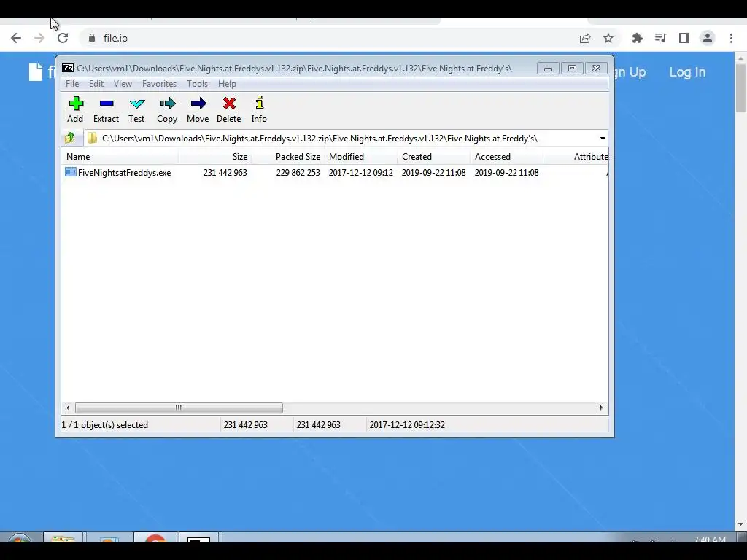Open the Favorites menu
This screenshot has width=747, height=560.
[159, 84]
